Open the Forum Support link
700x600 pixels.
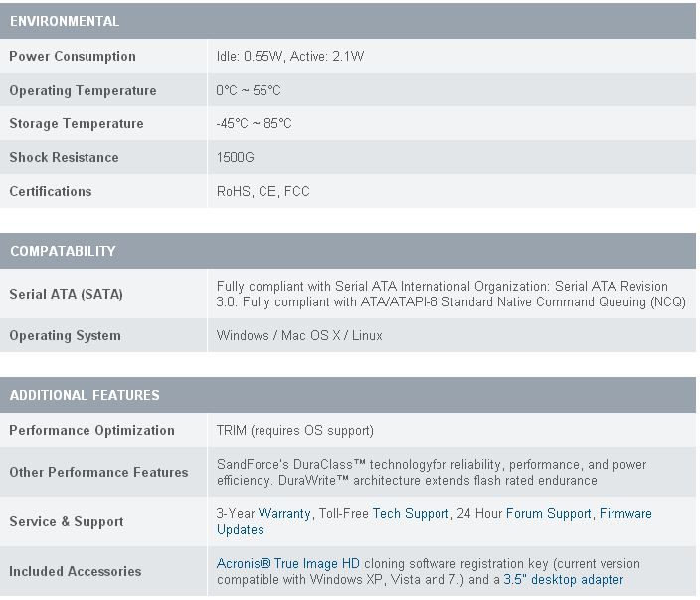click(549, 514)
